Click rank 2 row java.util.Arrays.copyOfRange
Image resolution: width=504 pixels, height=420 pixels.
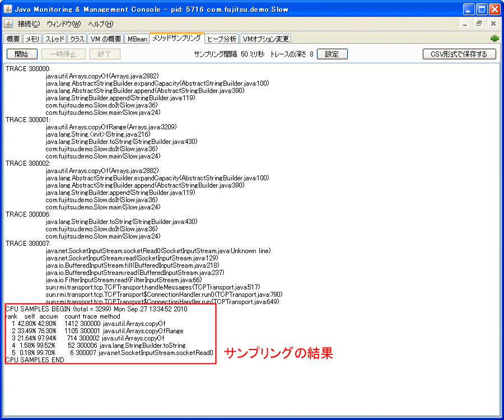[x=97, y=331]
